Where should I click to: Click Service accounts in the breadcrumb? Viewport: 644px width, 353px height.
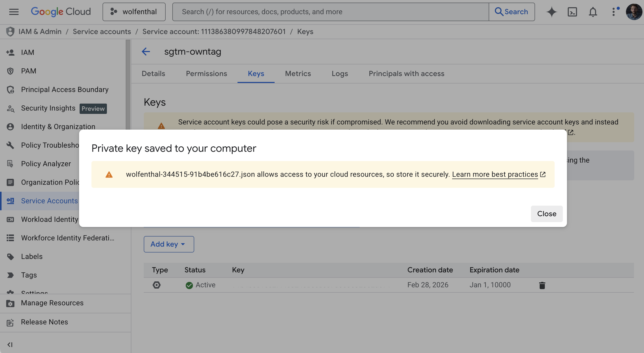point(102,32)
